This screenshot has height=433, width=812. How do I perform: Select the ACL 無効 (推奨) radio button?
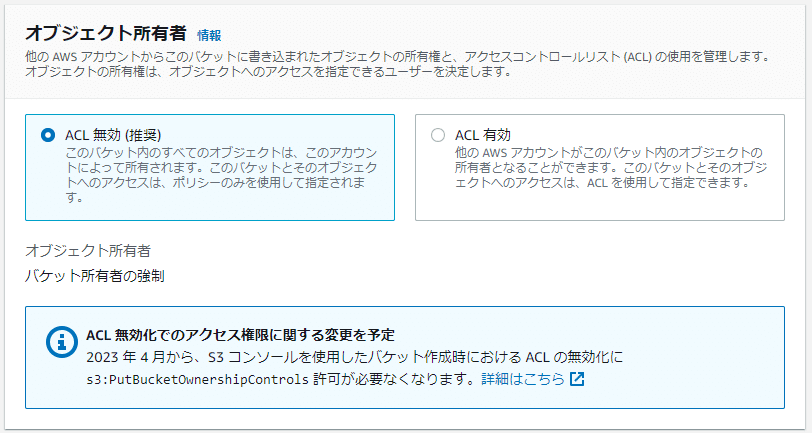pyautogui.click(x=48, y=135)
